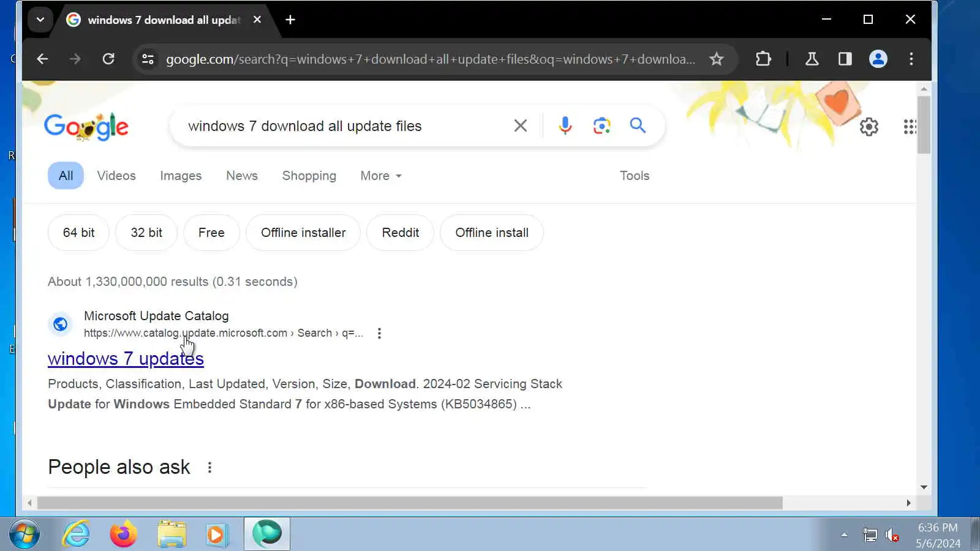
Task: Open site information icon in address bar
Action: 148,59
